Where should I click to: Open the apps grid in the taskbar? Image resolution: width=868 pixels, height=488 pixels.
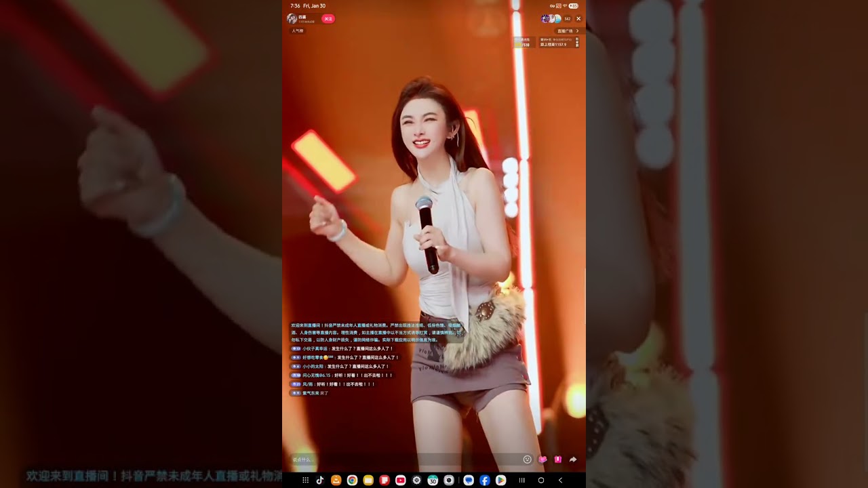306,480
